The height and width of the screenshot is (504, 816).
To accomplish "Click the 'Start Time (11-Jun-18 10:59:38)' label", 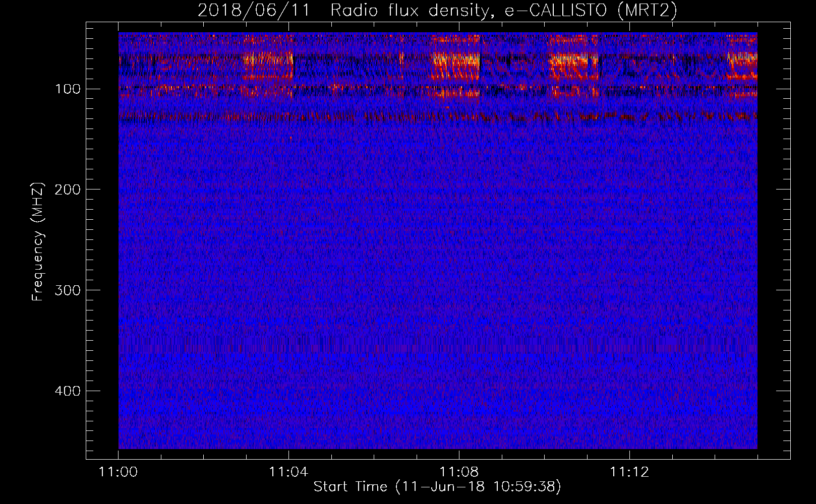I will click(437, 487).
